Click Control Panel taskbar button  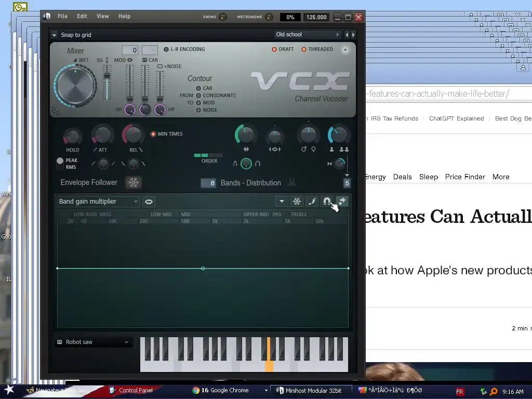click(131, 391)
